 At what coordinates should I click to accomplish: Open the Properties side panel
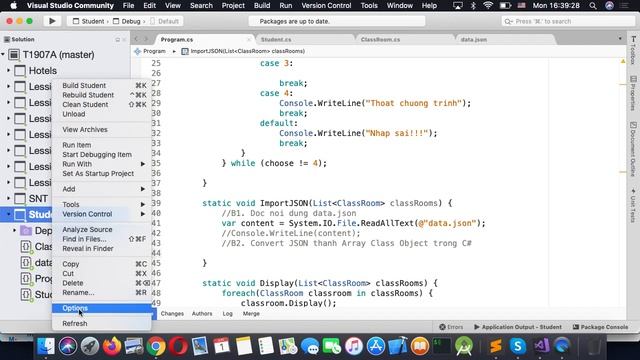tap(633, 93)
